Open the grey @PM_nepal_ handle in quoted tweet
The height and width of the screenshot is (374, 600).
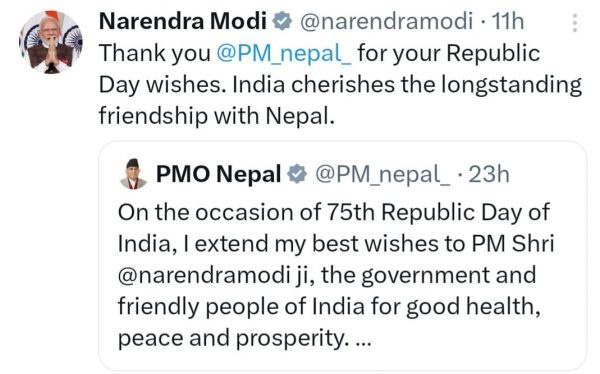(383, 175)
